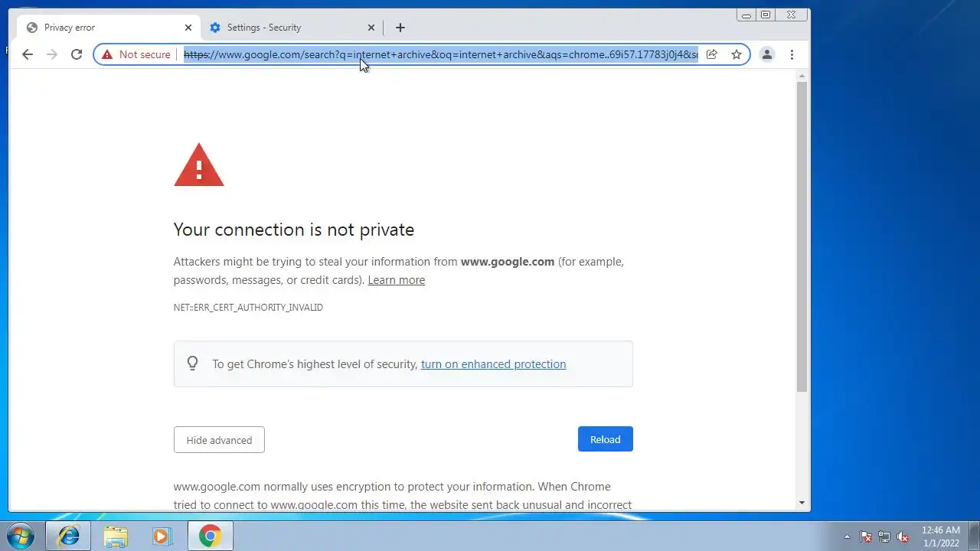980x551 pixels.
Task: Minimize the Chrome window
Action: 746,15
